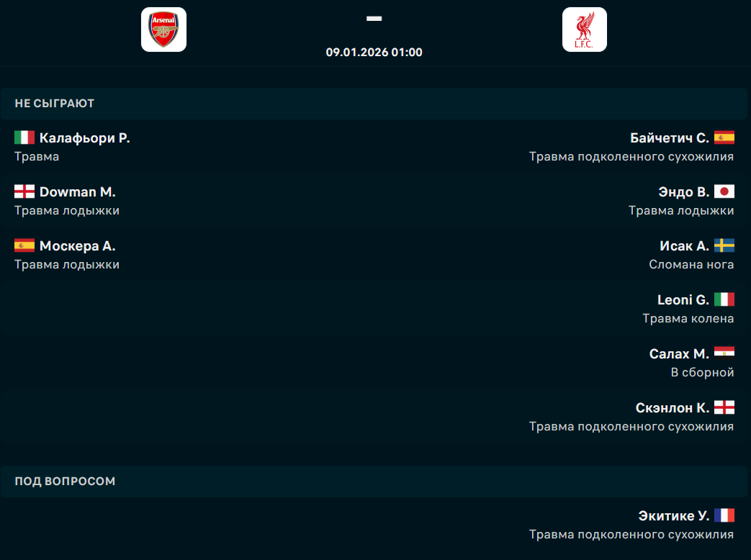Screen dimensions: 751x560
Task: Click Italy flag next to Калафьори Р.
Action: pyautogui.click(x=24, y=137)
